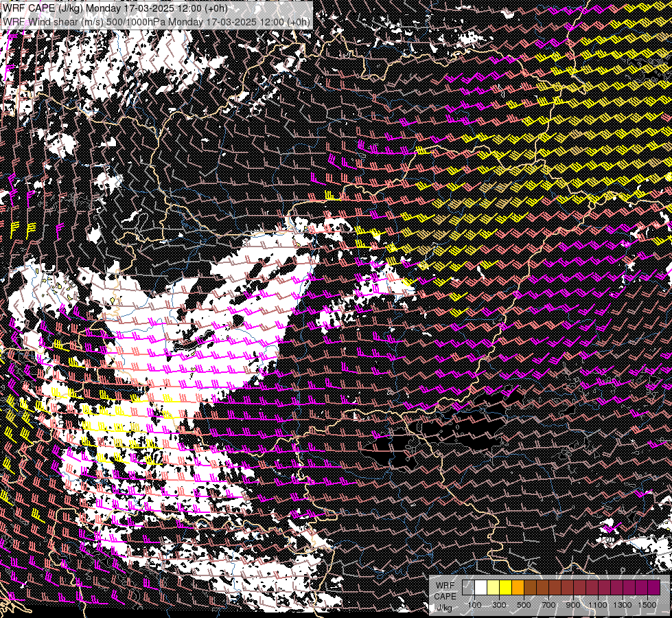Click the WRF Wind shear title line
The width and height of the screenshot is (672, 618).
coord(156,21)
